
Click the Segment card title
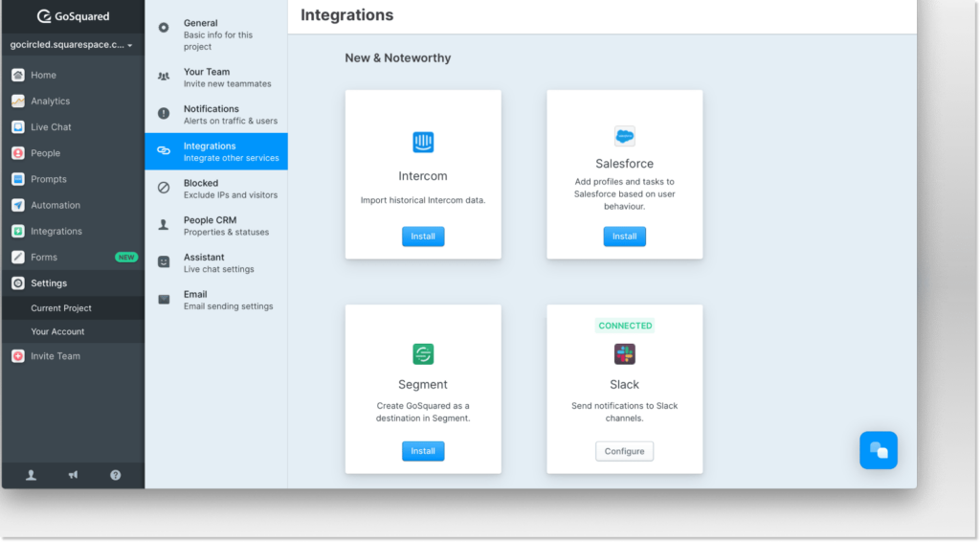423,384
